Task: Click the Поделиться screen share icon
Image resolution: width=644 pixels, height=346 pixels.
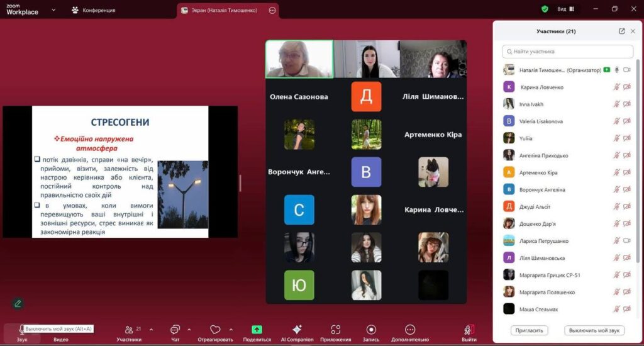Action: 257,330
